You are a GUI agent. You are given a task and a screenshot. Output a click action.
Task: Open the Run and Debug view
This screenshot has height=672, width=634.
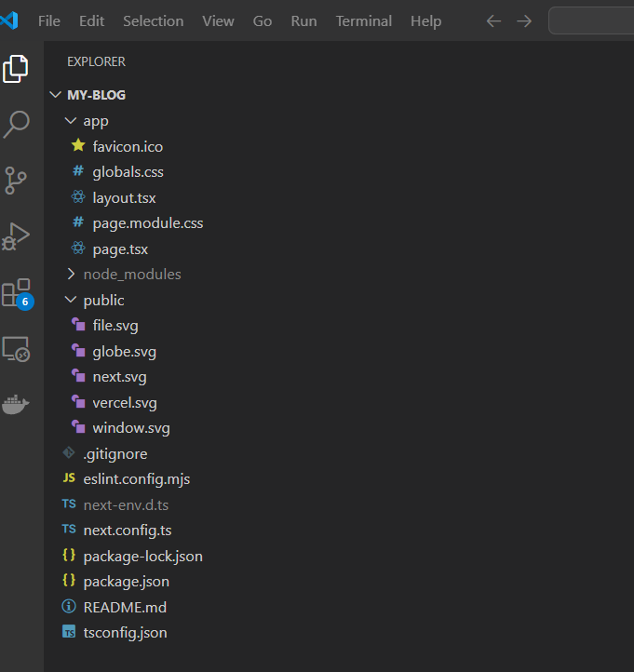point(17,236)
